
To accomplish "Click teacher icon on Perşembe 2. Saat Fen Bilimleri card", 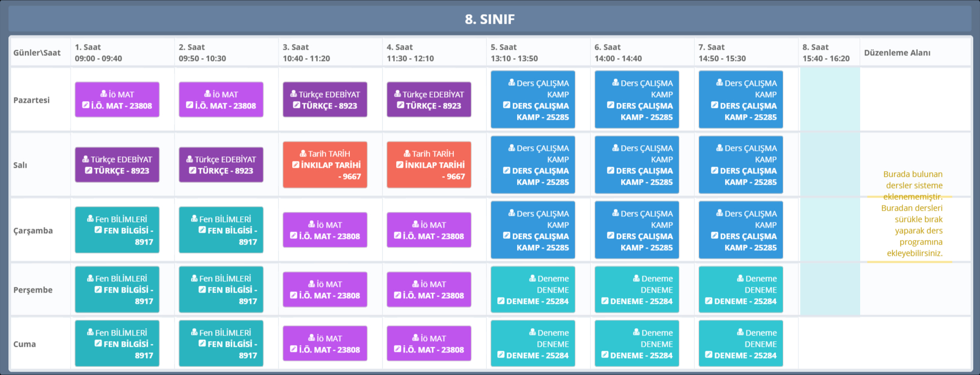I will [194, 278].
